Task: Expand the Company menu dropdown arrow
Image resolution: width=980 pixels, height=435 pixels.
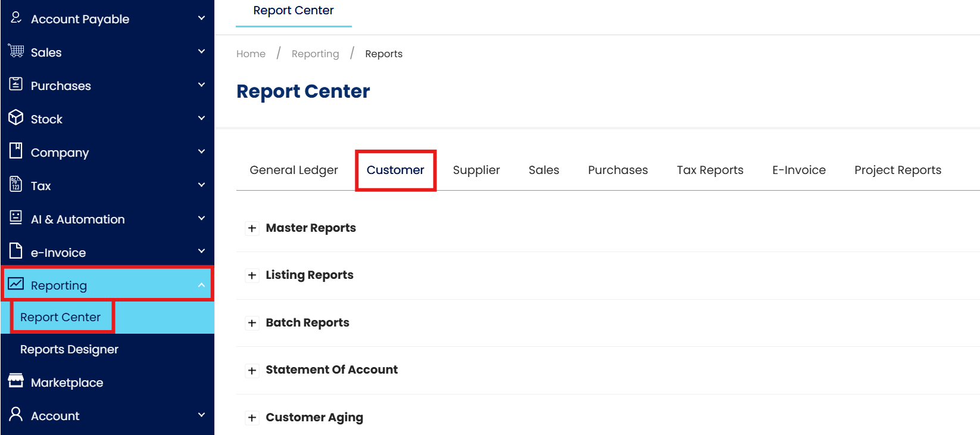Action: pyautogui.click(x=201, y=152)
